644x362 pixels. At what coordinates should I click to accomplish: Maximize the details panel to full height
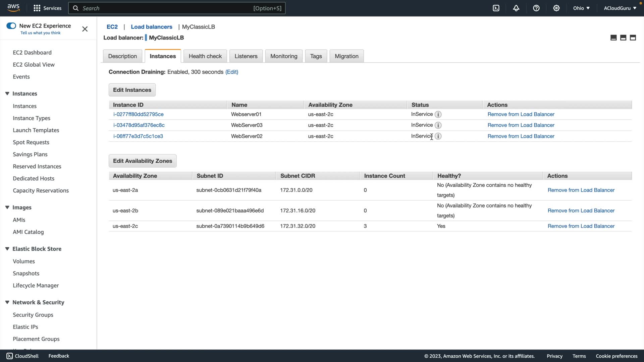633,38
